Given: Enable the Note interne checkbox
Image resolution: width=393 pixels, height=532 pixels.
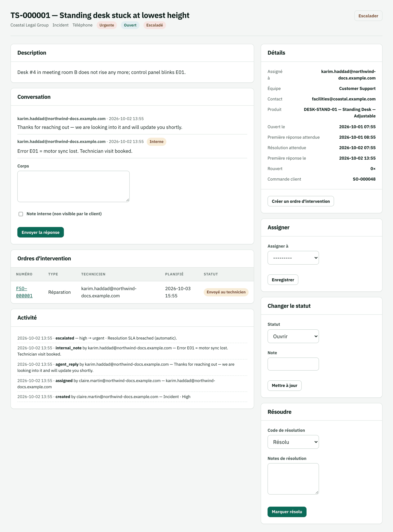Looking at the screenshot, I should point(21,214).
